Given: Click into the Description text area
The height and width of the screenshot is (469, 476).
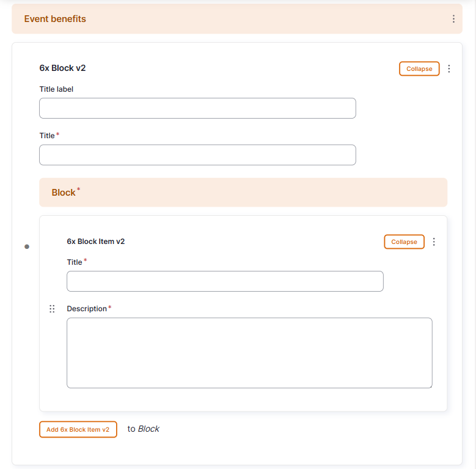Looking at the screenshot, I should (249, 353).
